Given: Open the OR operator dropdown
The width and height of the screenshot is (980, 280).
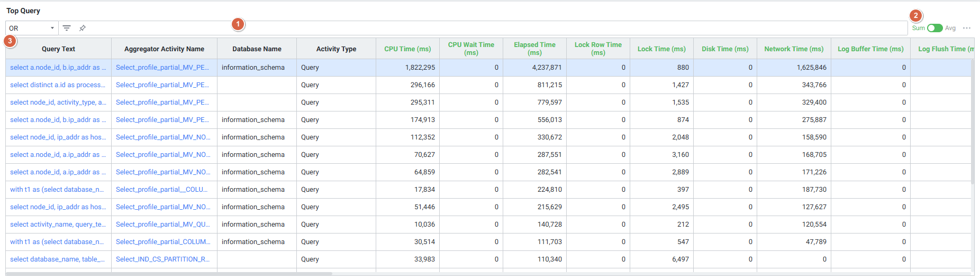Looking at the screenshot, I should (32, 28).
